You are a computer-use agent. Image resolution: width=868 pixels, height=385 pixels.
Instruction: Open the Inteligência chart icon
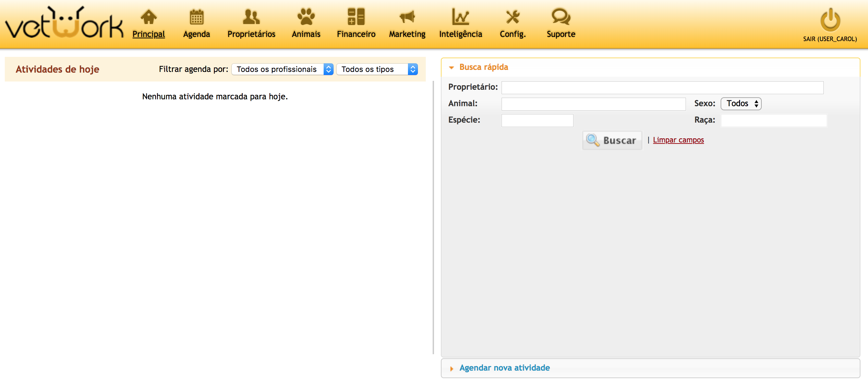tap(460, 17)
